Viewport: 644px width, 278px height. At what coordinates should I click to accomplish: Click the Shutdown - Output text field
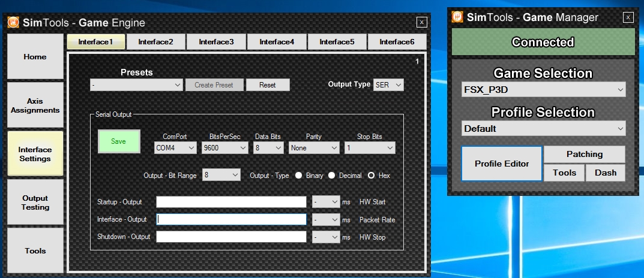[231, 237]
